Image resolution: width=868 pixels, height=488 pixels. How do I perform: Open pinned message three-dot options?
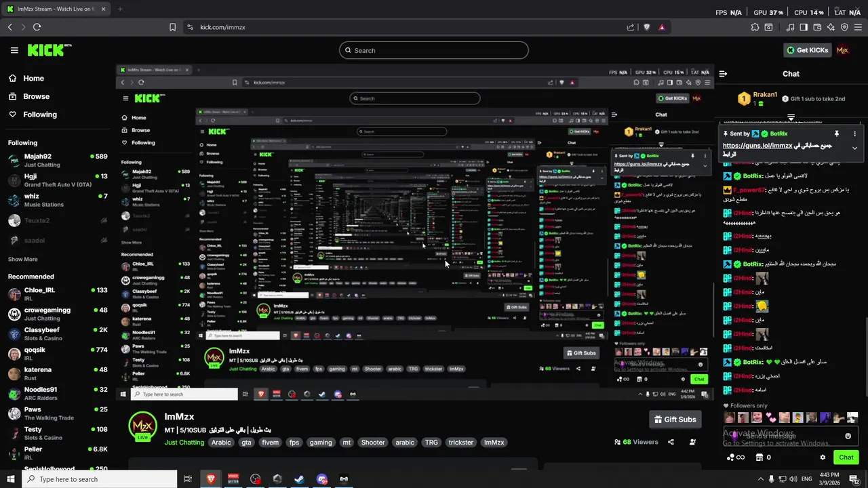pos(854,134)
